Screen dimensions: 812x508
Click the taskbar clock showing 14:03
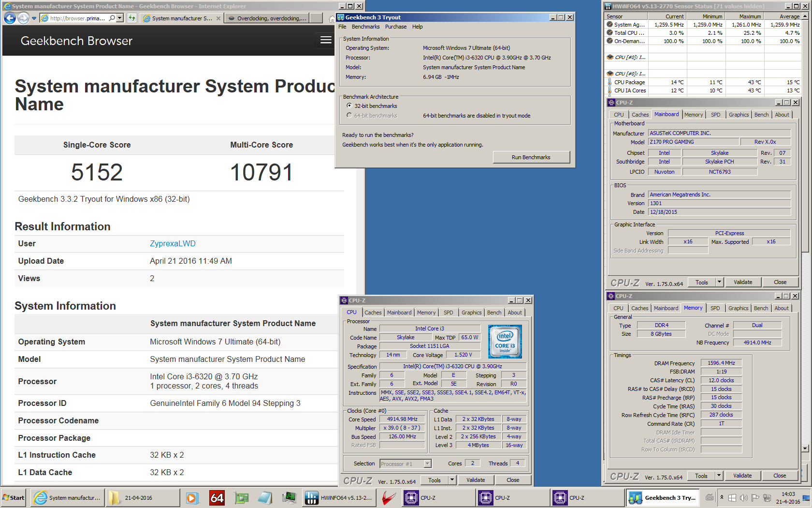(x=788, y=497)
